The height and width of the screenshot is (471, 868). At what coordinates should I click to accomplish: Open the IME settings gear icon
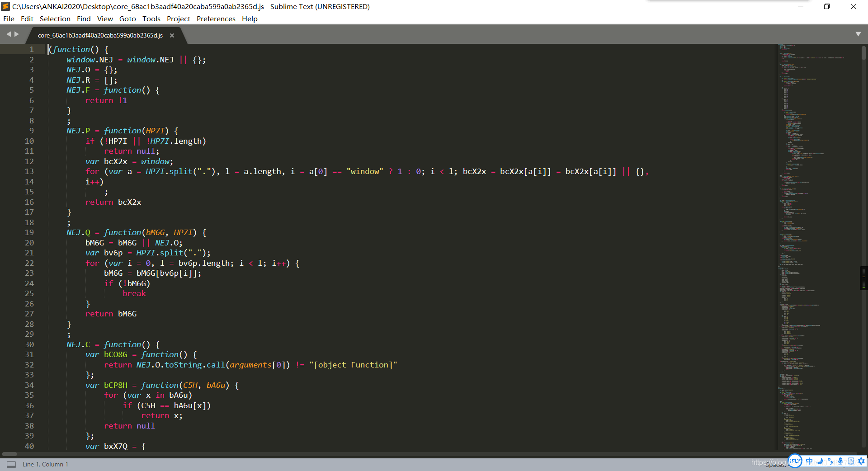tap(861, 461)
